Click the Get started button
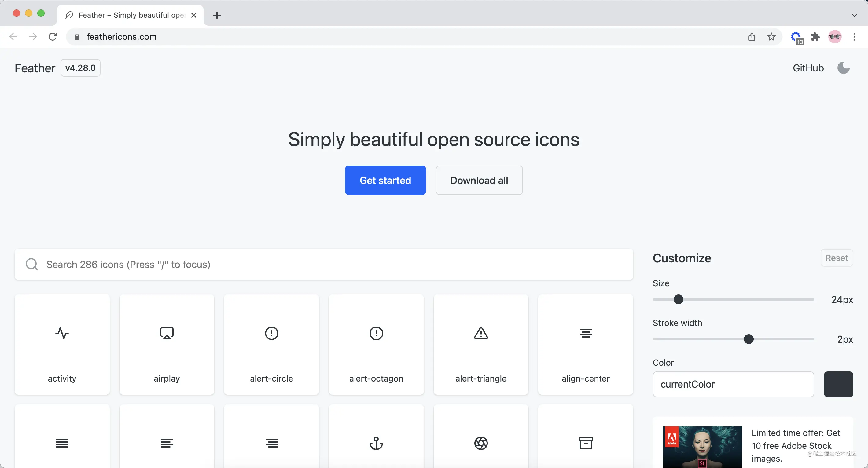Viewport: 868px width, 468px height. point(385,180)
